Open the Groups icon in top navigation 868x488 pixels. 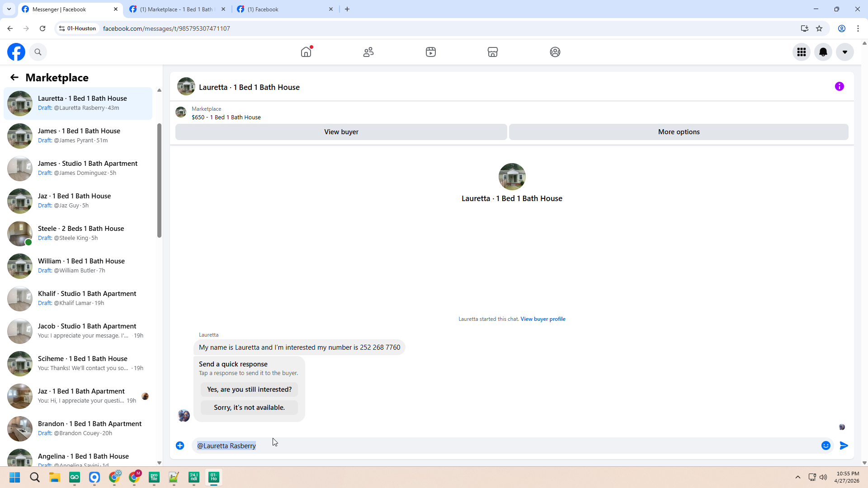coord(555,52)
